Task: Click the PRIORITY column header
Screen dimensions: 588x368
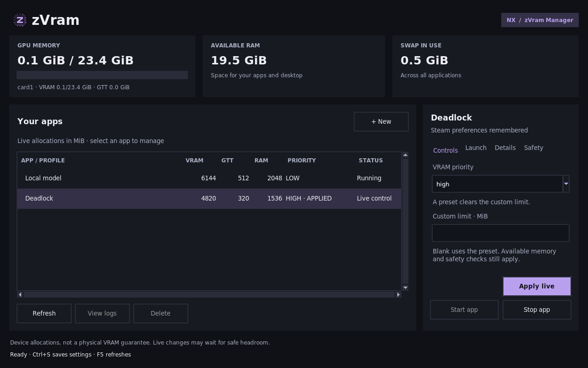Action: [302, 161]
